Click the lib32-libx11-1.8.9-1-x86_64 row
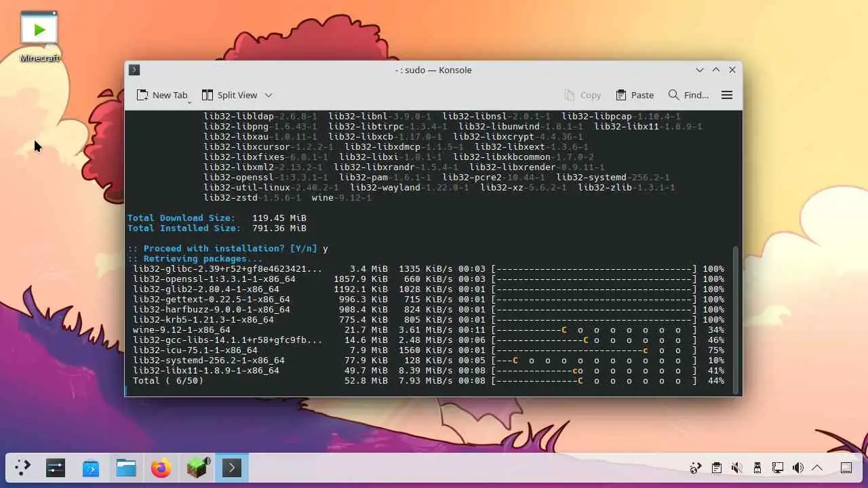This screenshot has height=488, width=868. 429,371
